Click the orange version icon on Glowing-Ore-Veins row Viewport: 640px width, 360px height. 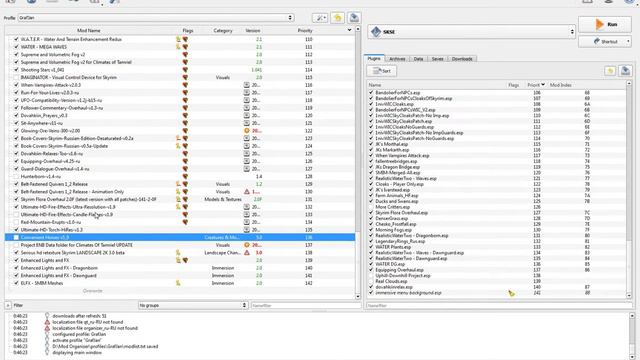tap(247, 131)
